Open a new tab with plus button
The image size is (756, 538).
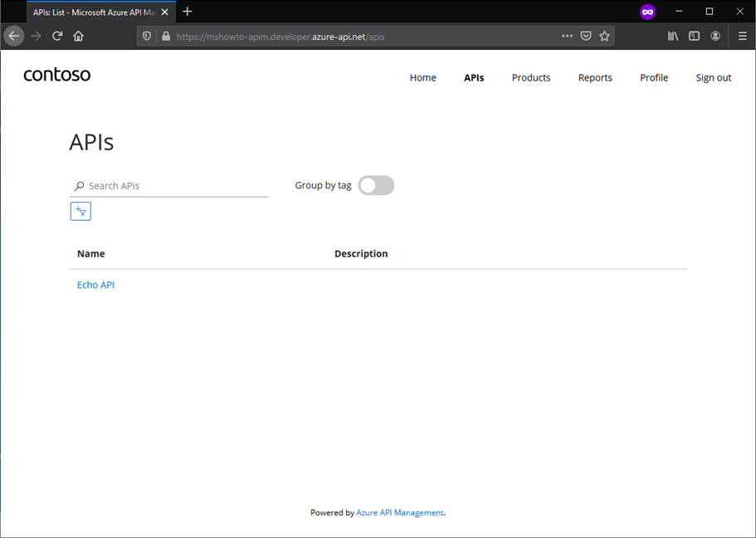point(188,12)
